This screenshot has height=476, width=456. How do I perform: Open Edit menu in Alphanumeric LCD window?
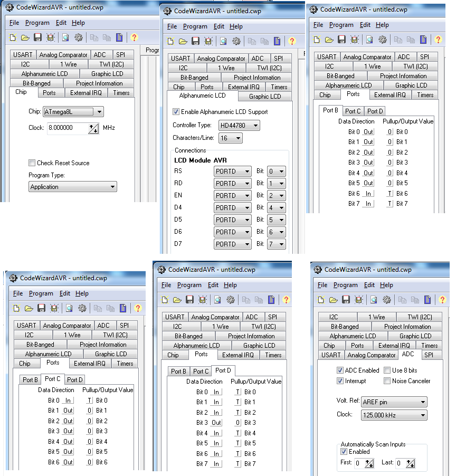219,26
